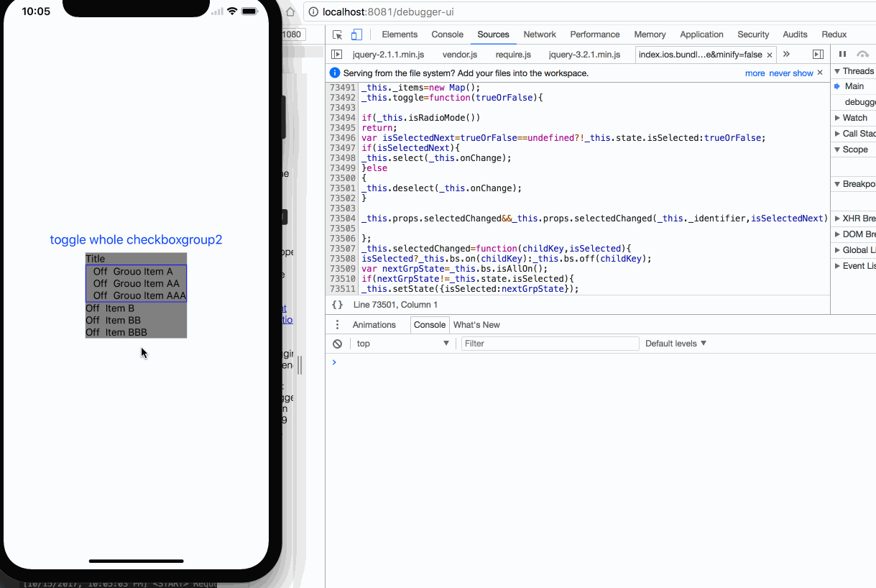Image resolution: width=876 pixels, height=588 pixels.
Task: Open the Network panel
Action: coord(540,35)
